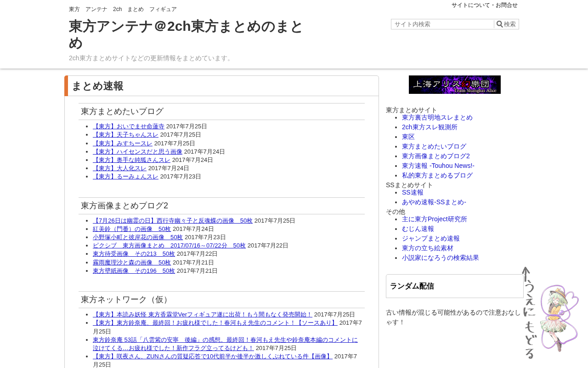Open the Team Shanghai Alice banner

pyautogui.click(x=455, y=85)
